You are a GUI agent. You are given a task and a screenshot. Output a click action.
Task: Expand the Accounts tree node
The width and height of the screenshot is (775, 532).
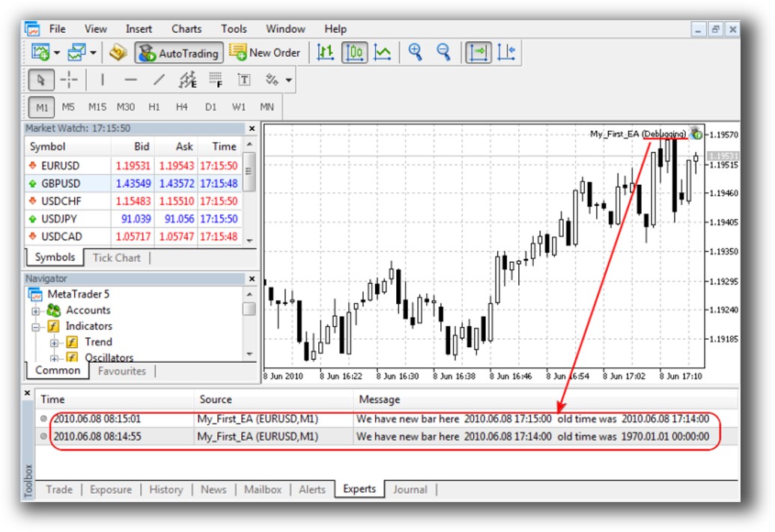(x=36, y=311)
